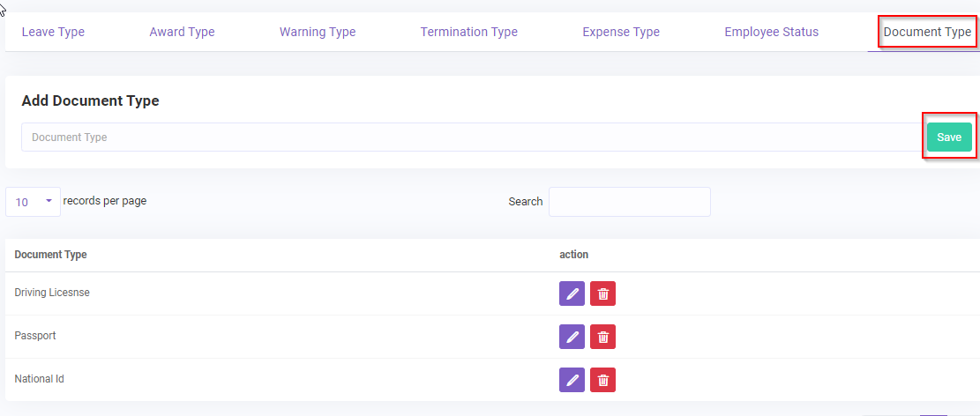Select the Document Type tab
The height and width of the screenshot is (416, 980).
click(x=927, y=32)
